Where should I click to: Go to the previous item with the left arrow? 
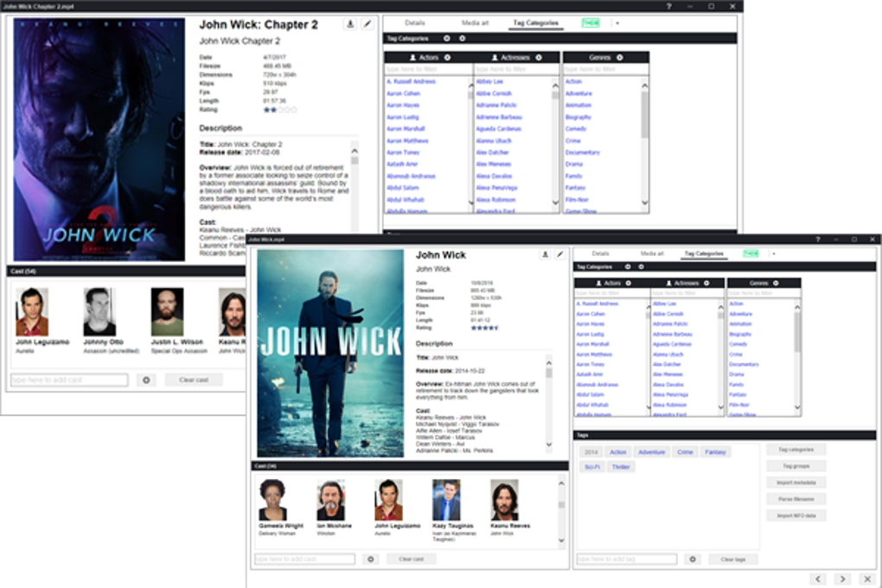point(818,578)
